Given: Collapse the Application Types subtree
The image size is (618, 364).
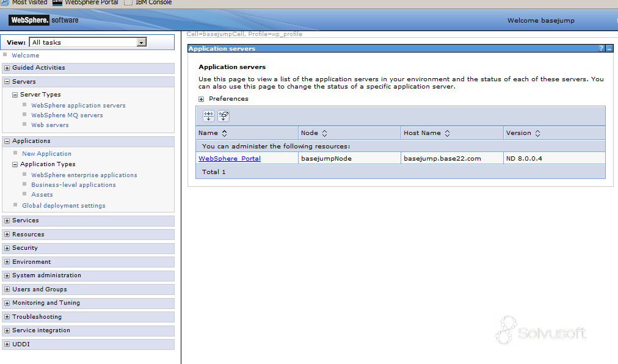Looking at the screenshot, I should pyautogui.click(x=15, y=164).
